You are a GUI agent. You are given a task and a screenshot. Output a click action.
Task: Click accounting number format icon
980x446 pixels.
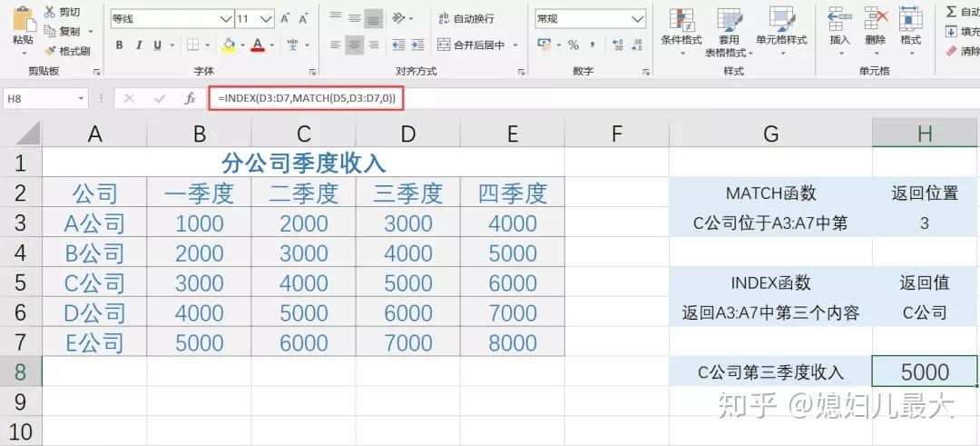544,45
